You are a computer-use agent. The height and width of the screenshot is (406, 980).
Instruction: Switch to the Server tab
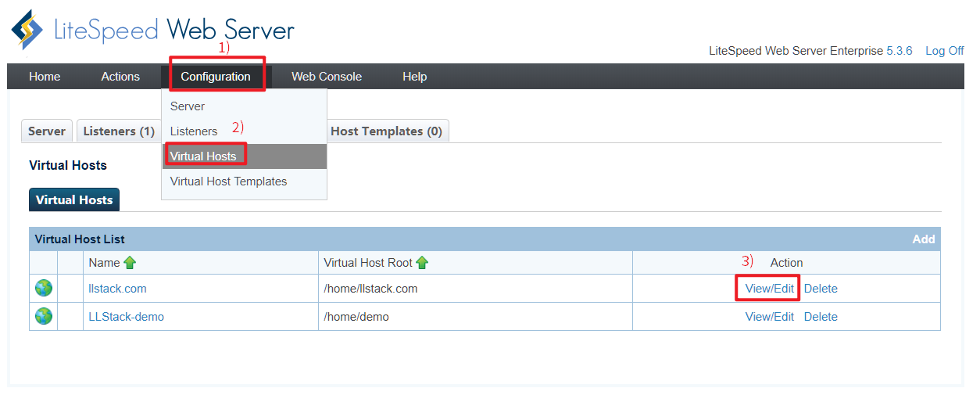(47, 131)
